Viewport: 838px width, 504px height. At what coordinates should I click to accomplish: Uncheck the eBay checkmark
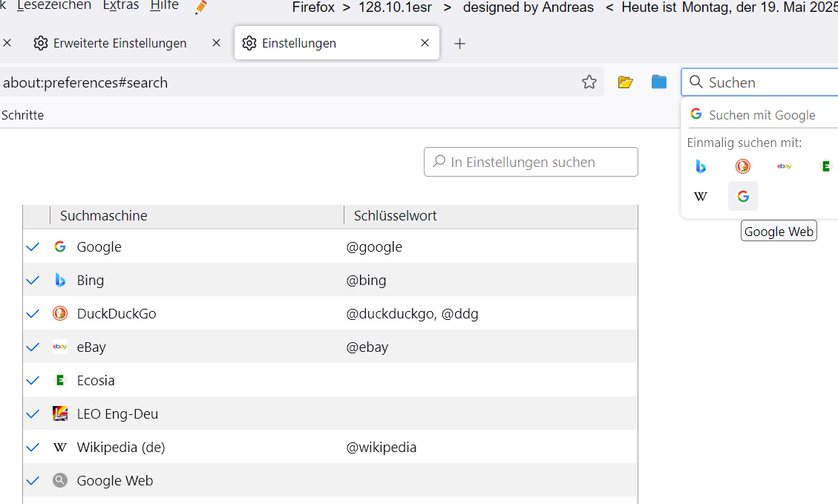[x=33, y=347]
